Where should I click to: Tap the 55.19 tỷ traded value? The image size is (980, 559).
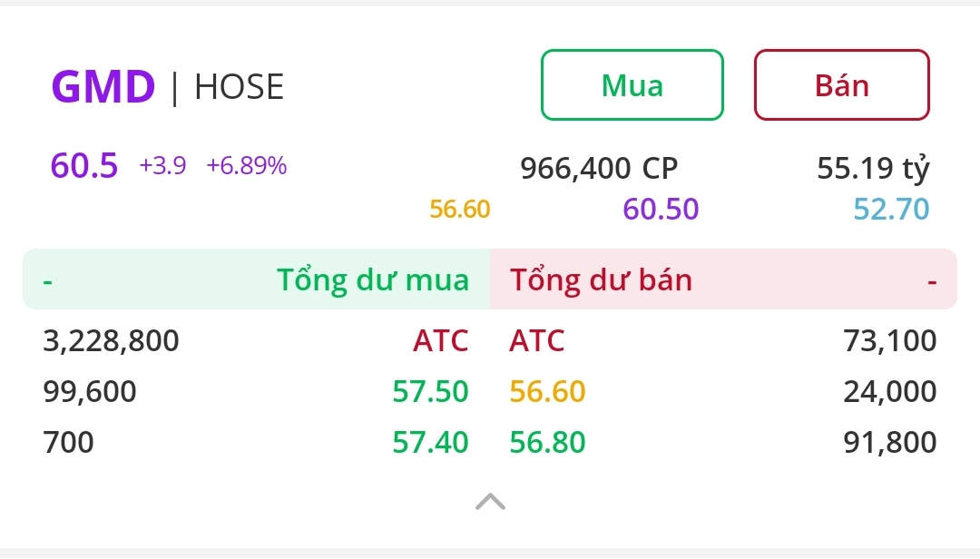873,168
